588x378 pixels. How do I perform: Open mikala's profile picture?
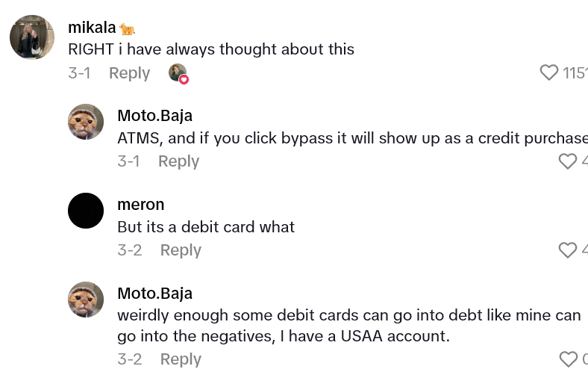(32, 37)
